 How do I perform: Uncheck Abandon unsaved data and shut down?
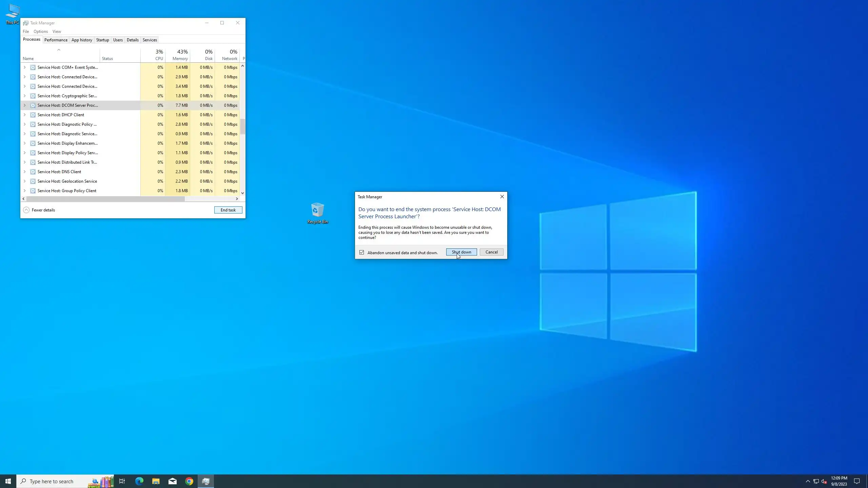(362, 252)
